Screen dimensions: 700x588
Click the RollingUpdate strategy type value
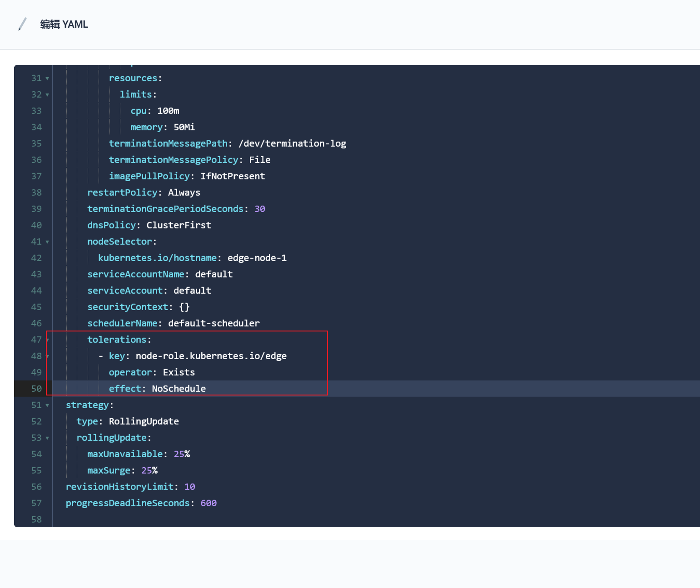click(x=144, y=421)
